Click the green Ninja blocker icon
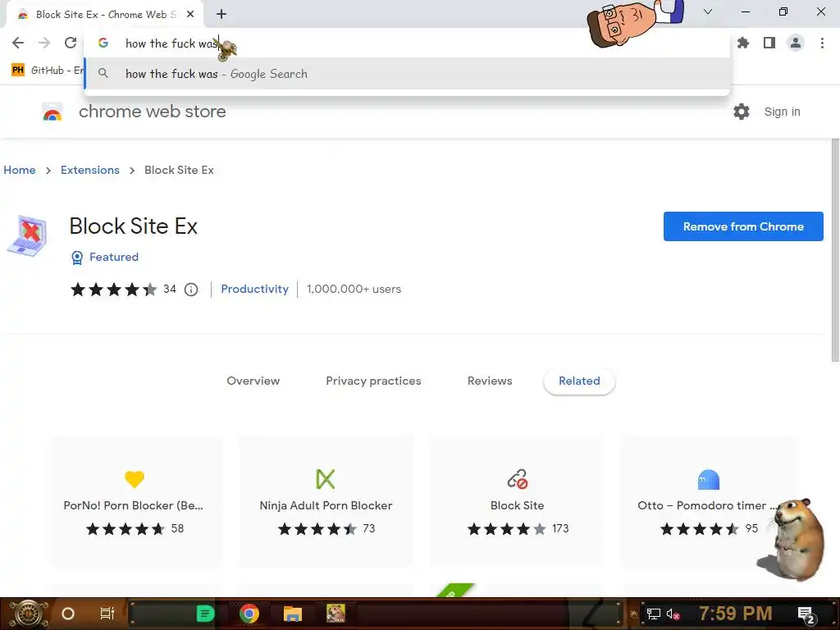 coord(325,479)
